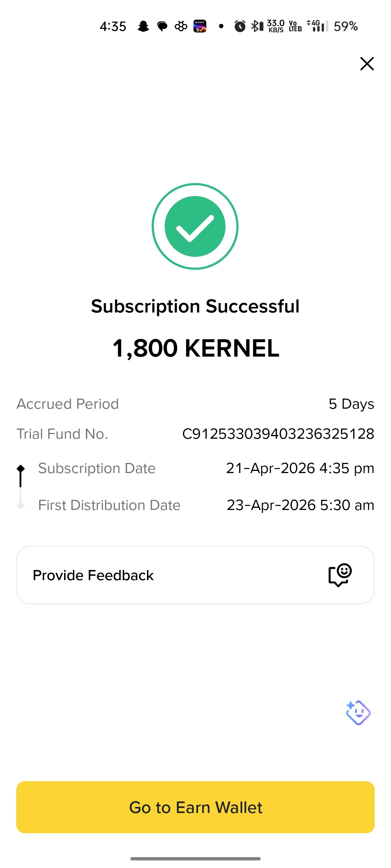Screen dimensions: 391x868
Task: Open the AI assistant chat icon
Action: [x=358, y=712]
